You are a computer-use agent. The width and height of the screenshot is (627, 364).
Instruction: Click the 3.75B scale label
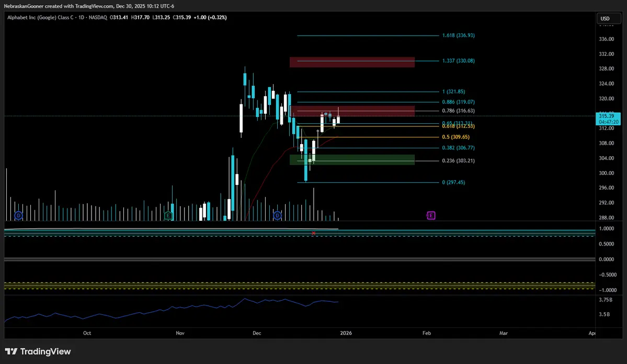(x=606, y=300)
